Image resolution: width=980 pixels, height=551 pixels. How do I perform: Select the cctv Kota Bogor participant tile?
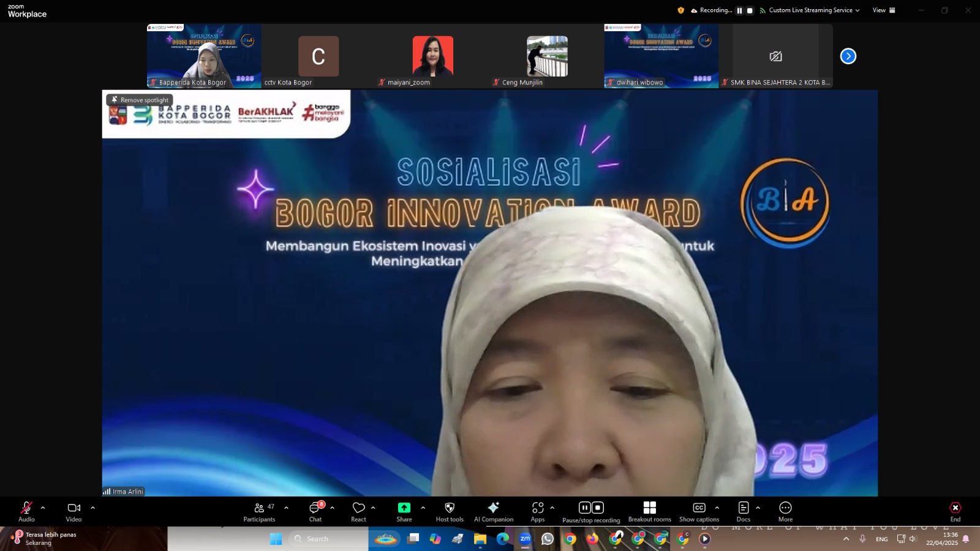click(x=318, y=56)
